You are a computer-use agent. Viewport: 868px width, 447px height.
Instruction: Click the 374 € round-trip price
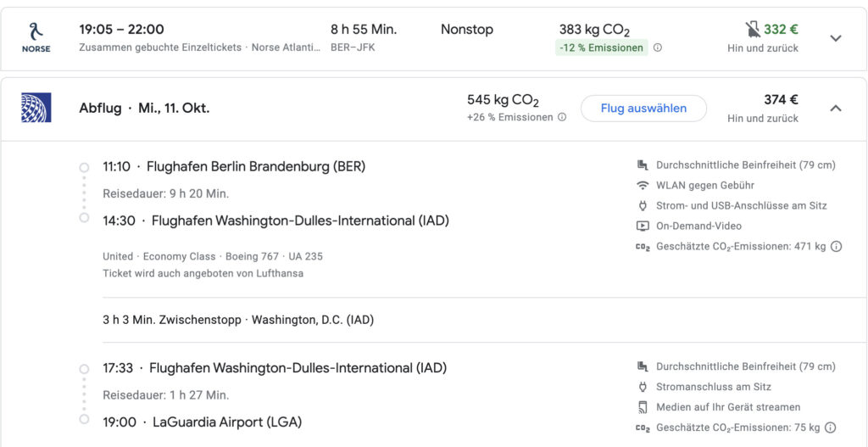(x=781, y=100)
